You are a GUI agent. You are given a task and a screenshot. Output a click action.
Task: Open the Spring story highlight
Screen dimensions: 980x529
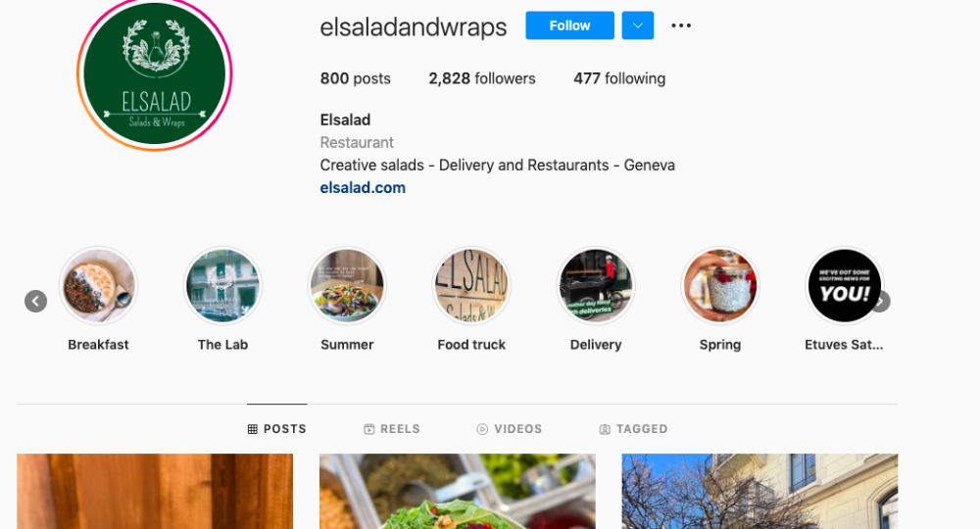[x=720, y=286]
